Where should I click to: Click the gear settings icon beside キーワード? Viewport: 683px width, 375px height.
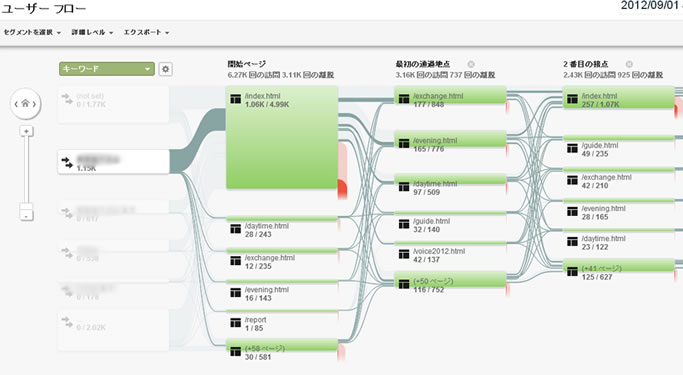165,69
